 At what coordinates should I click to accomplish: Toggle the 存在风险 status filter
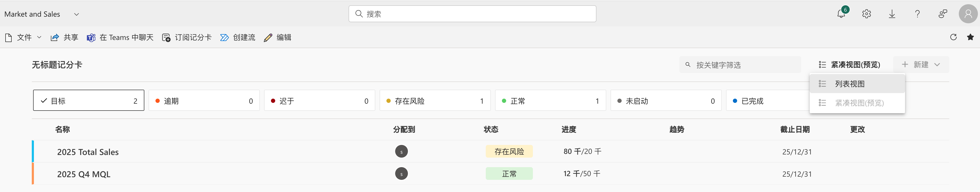[x=435, y=101]
